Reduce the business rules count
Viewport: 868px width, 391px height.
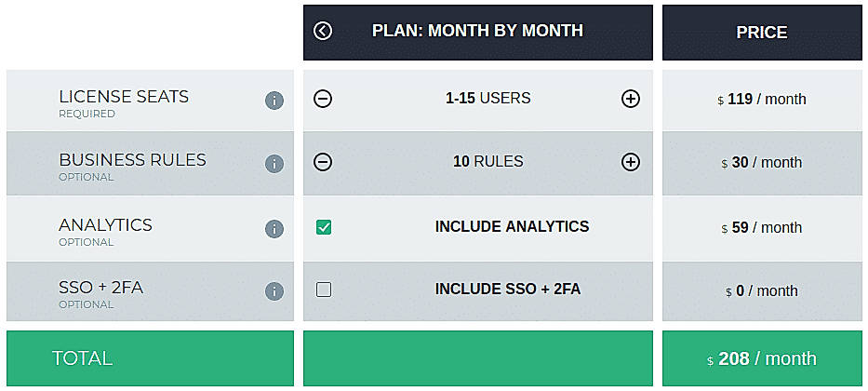click(x=323, y=162)
